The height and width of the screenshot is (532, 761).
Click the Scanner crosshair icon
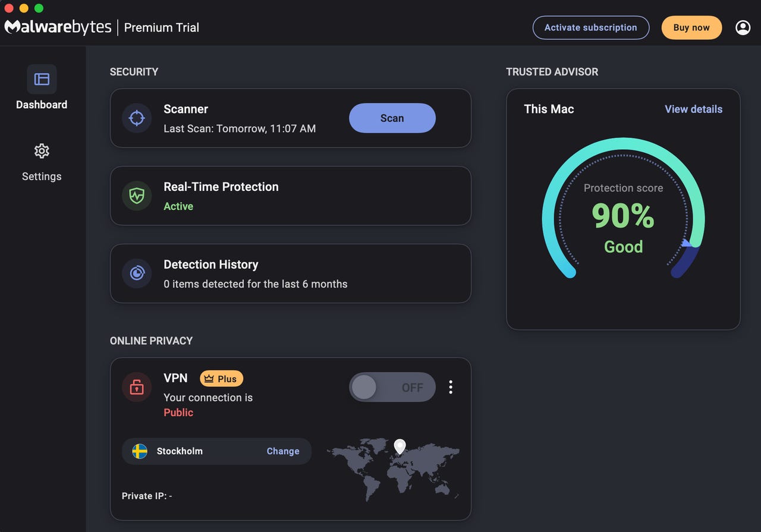(137, 118)
